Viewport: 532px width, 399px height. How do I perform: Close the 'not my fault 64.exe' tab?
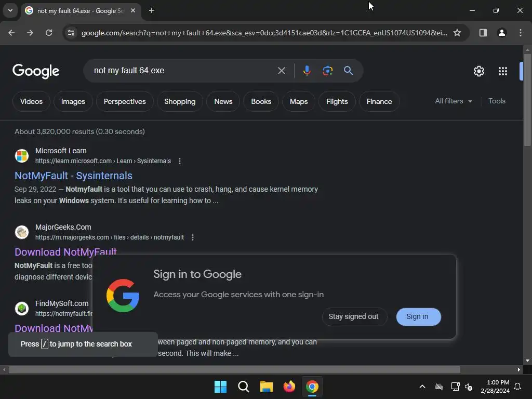point(133,10)
